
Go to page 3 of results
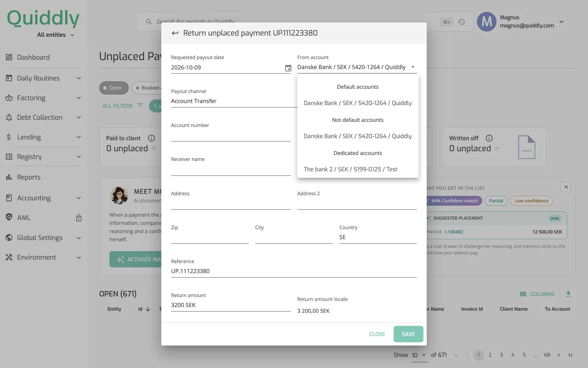coord(501,355)
